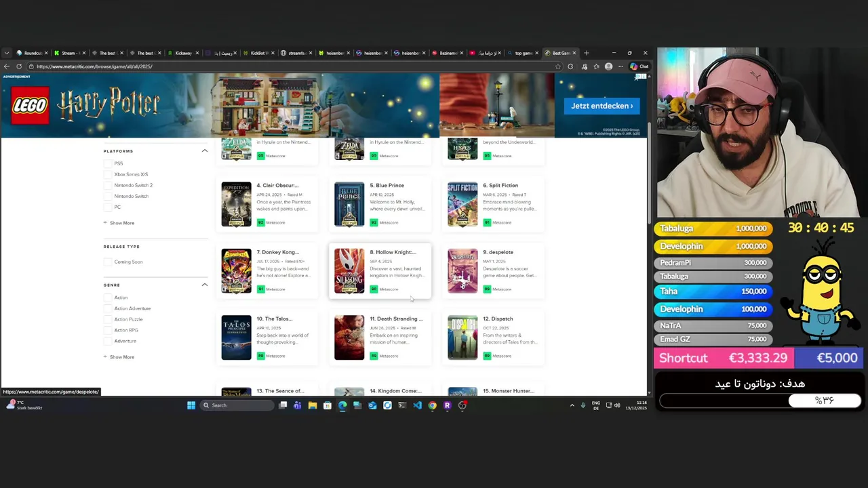Enable the Coming Soon release filter
Image resolution: width=868 pixels, height=488 pixels.
(x=107, y=262)
